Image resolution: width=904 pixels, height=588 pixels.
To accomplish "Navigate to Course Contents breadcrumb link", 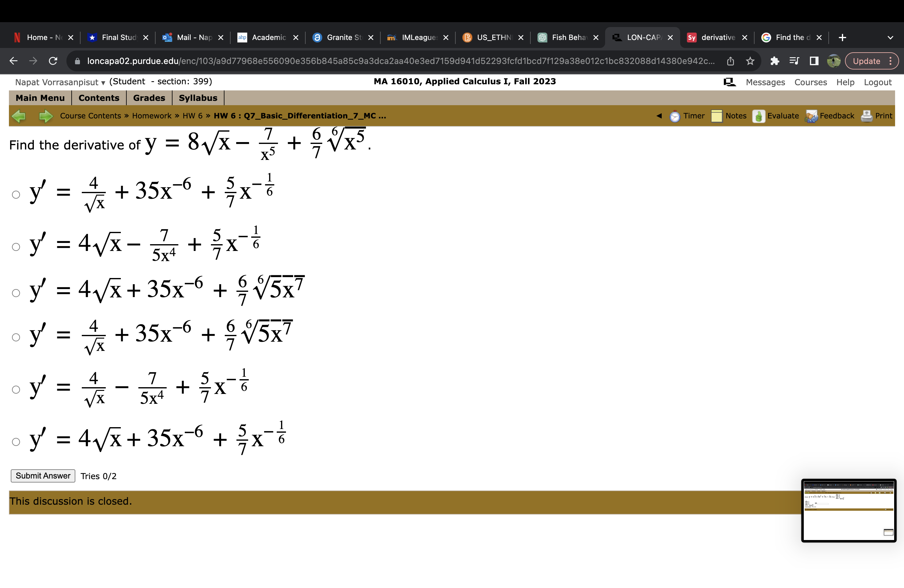I will [90, 116].
